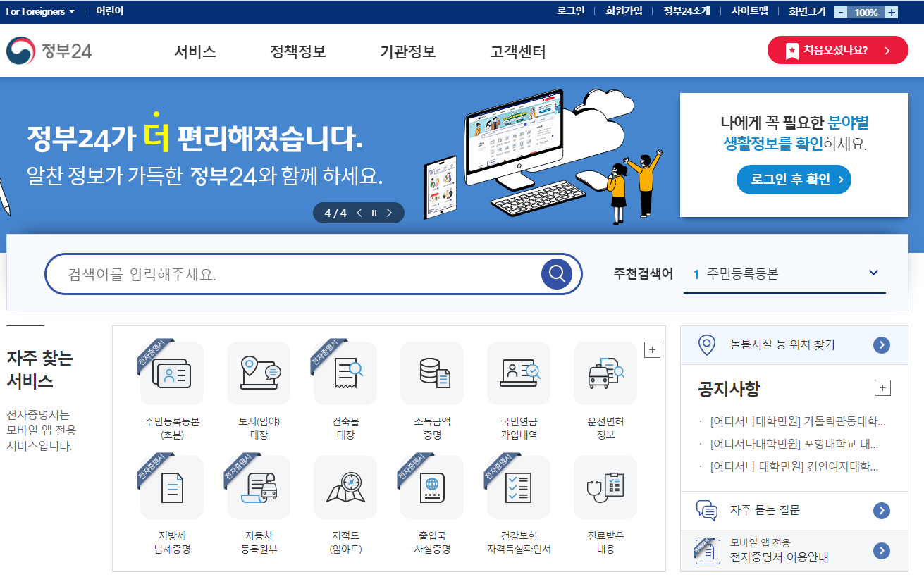Open the 서비스 menu

point(195,51)
